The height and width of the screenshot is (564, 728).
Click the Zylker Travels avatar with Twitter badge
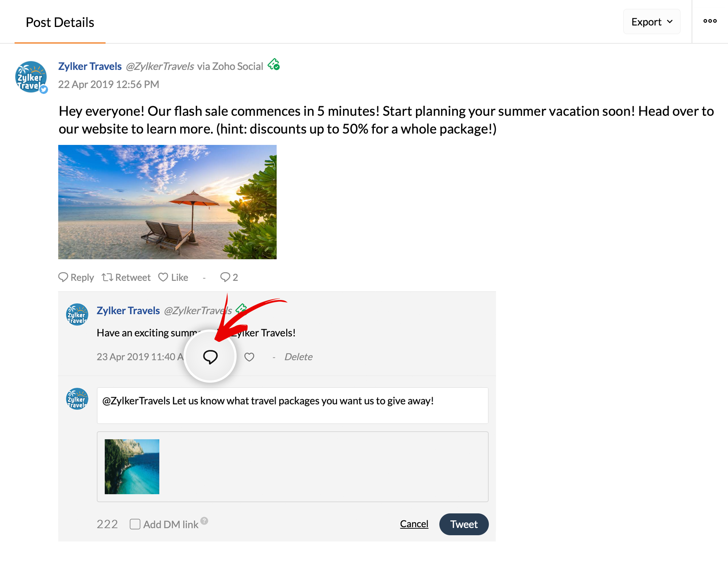click(x=31, y=77)
